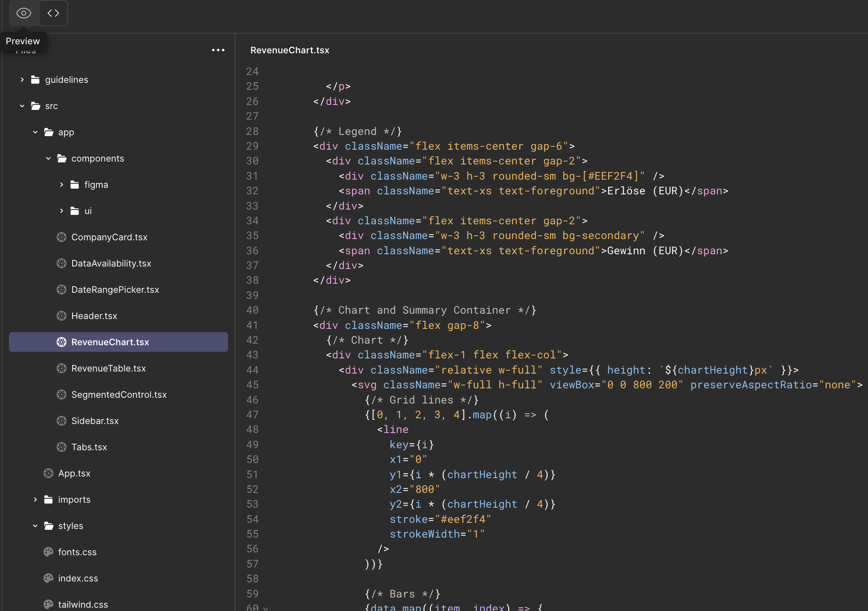Viewport: 868px width, 611px height.
Task: Click the file icon next to tailwind.css
Action: pyautogui.click(x=48, y=604)
